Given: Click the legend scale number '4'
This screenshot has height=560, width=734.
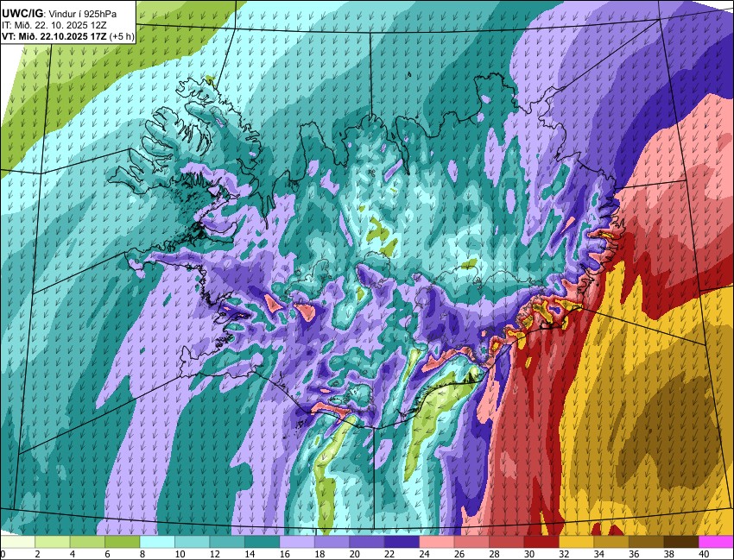Looking at the screenshot, I should click(x=72, y=554).
